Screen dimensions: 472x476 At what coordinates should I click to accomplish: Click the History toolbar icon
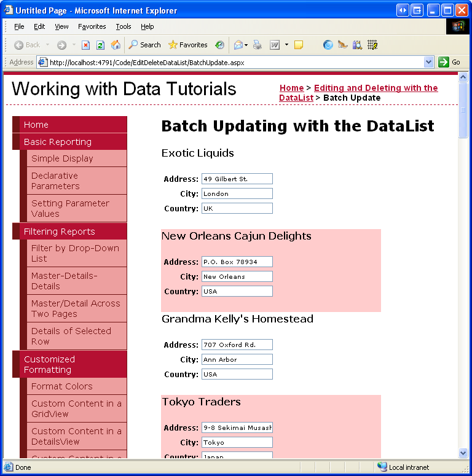pyautogui.click(x=220, y=45)
